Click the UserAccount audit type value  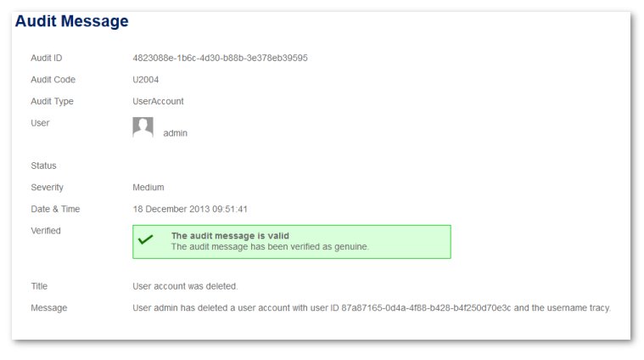[x=158, y=101]
